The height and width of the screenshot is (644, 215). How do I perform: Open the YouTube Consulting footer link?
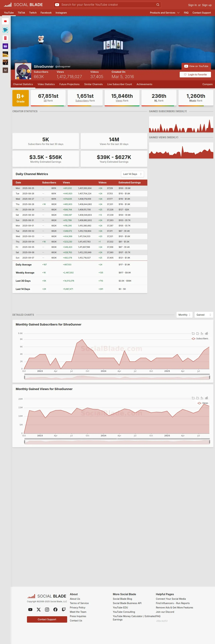coord(124,612)
